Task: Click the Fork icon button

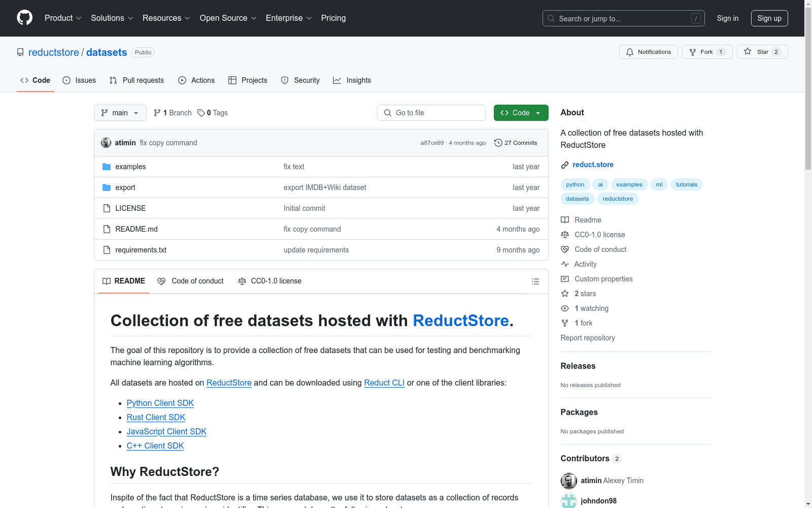Action: click(707, 52)
